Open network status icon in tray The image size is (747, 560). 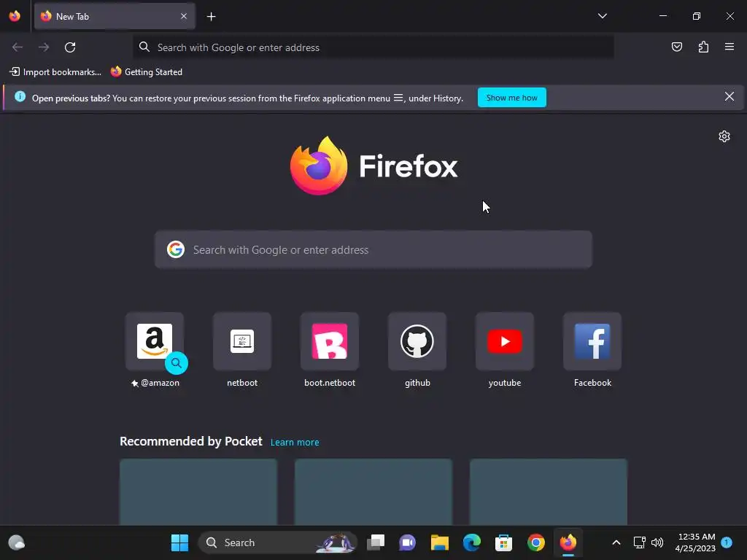[639, 542]
